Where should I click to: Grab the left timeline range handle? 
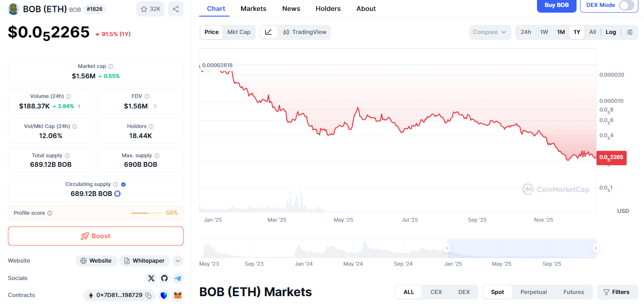click(x=447, y=248)
